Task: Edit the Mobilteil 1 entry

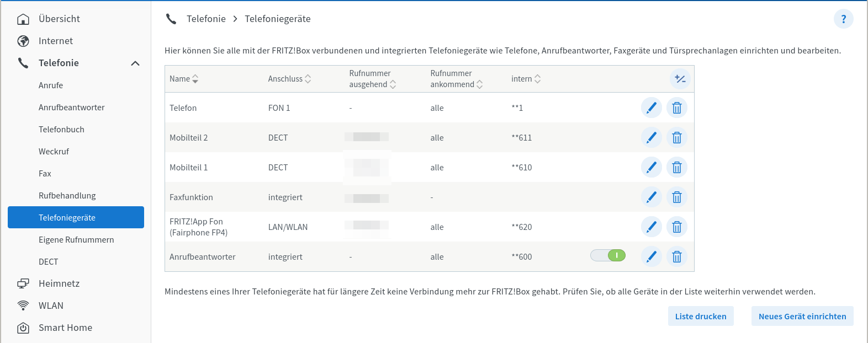Action: click(x=652, y=167)
